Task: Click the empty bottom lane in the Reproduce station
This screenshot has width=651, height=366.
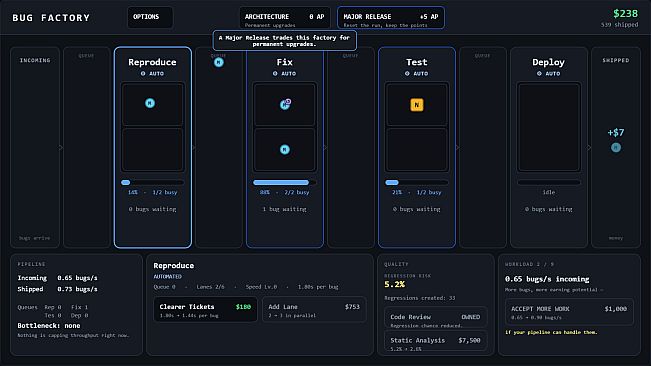Action: (x=152, y=149)
